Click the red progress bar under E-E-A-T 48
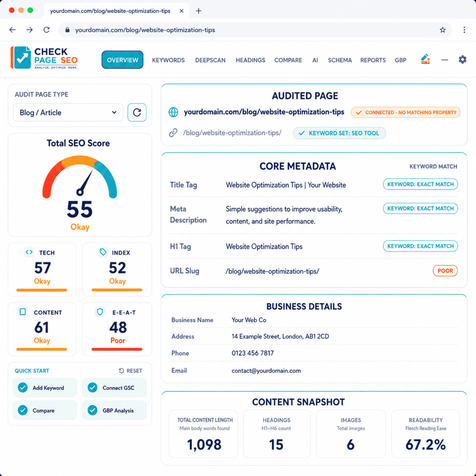The width and height of the screenshot is (476, 476). coord(117,349)
